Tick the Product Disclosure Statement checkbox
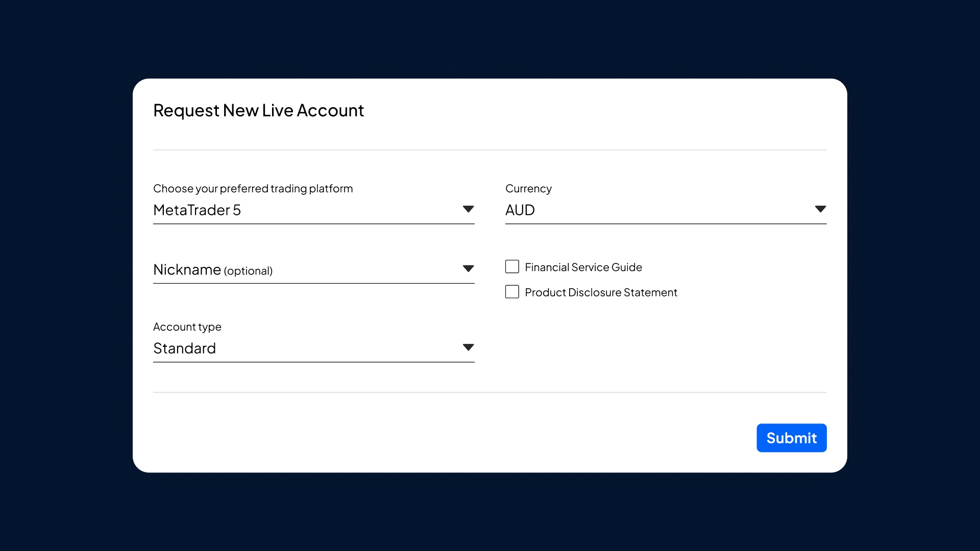The image size is (980, 551). (512, 292)
